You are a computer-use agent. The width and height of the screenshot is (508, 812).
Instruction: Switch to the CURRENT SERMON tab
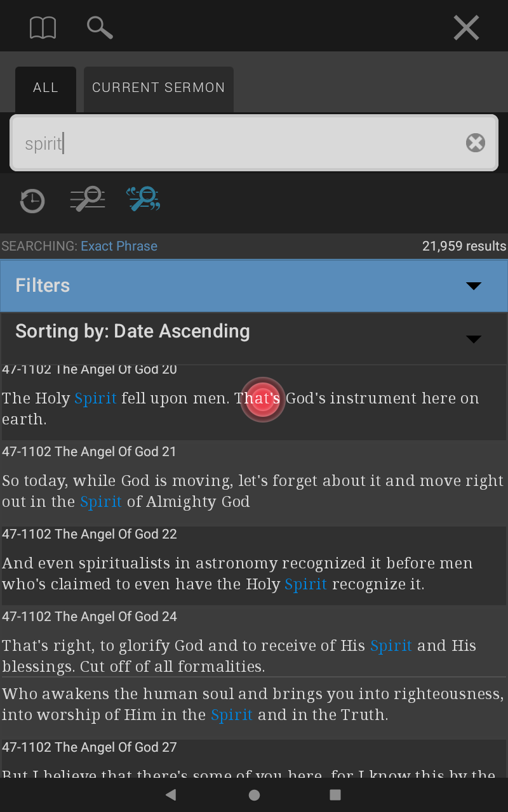[x=159, y=88]
